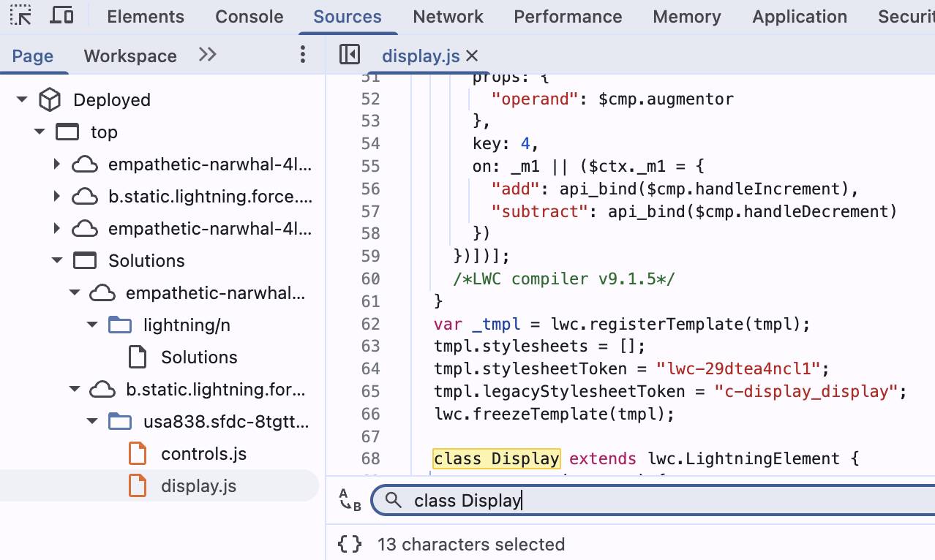Pretty-print the code with the braces icon
This screenshot has width=935, height=560.
350,544
